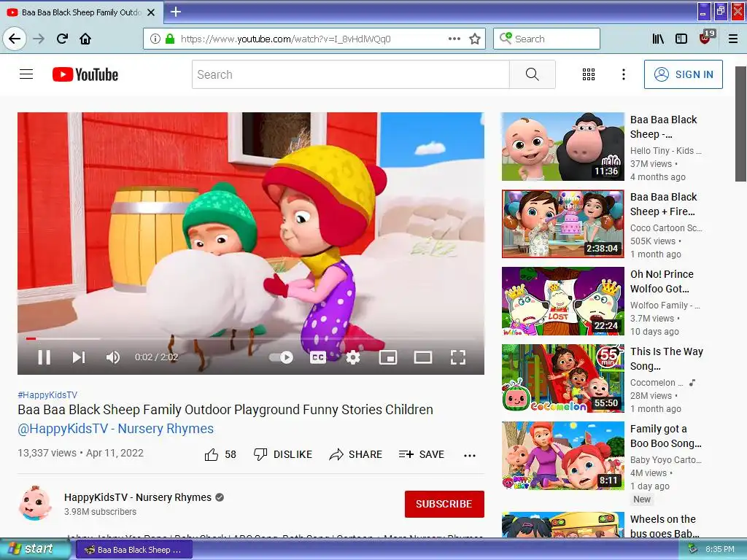This screenshot has height=560, width=747.
Task: Click the Hello Tiny - Kids channel name
Action: (665, 150)
